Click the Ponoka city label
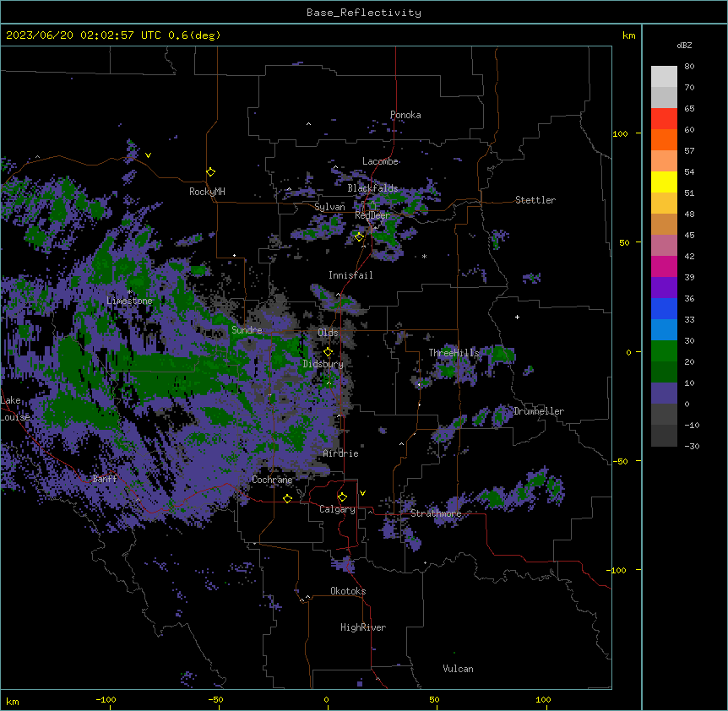This screenshot has height=711, width=728. (x=405, y=115)
